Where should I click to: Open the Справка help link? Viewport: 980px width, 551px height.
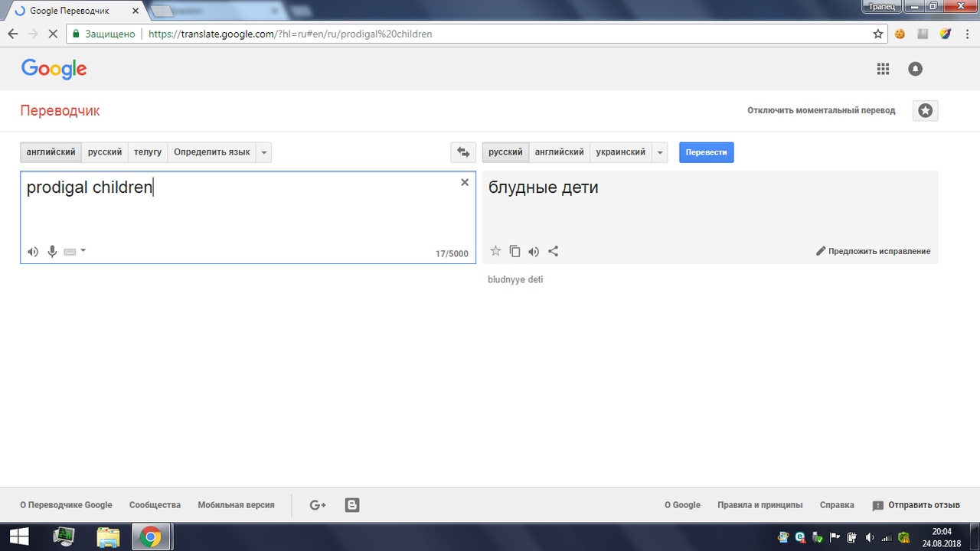pos(837,505)
